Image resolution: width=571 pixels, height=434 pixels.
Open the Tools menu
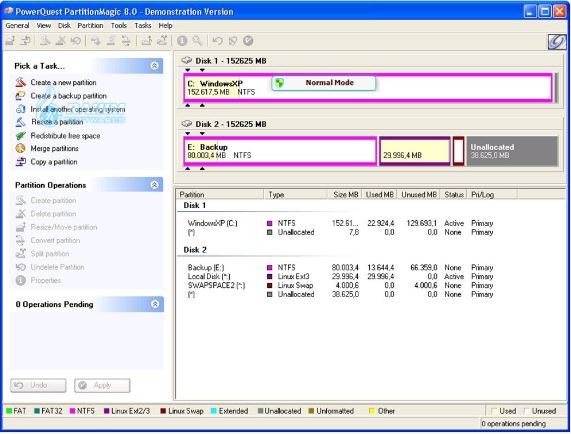[119, 25]
